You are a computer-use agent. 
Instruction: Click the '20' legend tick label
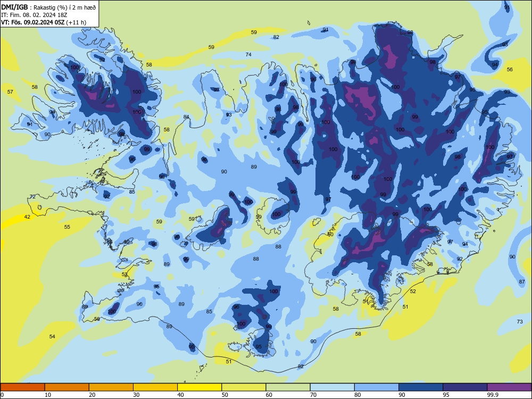click(92, 395)
